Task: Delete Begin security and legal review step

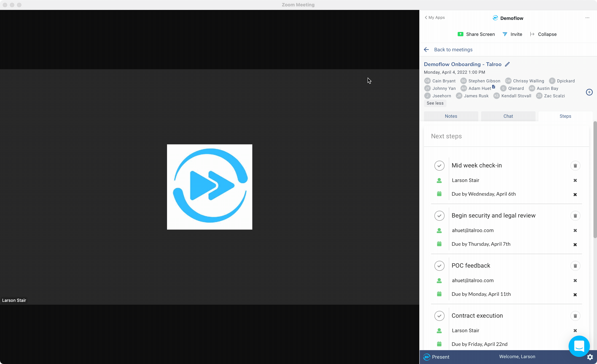Action: (575, 216)
